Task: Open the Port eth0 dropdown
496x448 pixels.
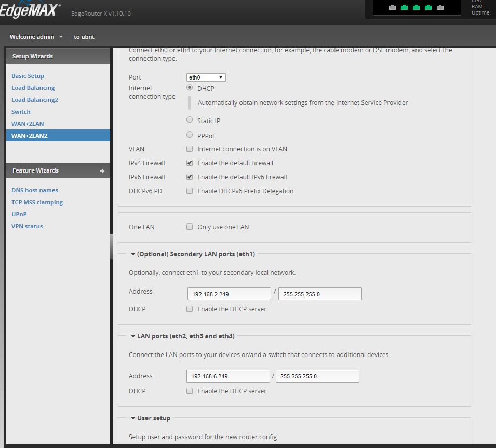Action: (206, 77)
